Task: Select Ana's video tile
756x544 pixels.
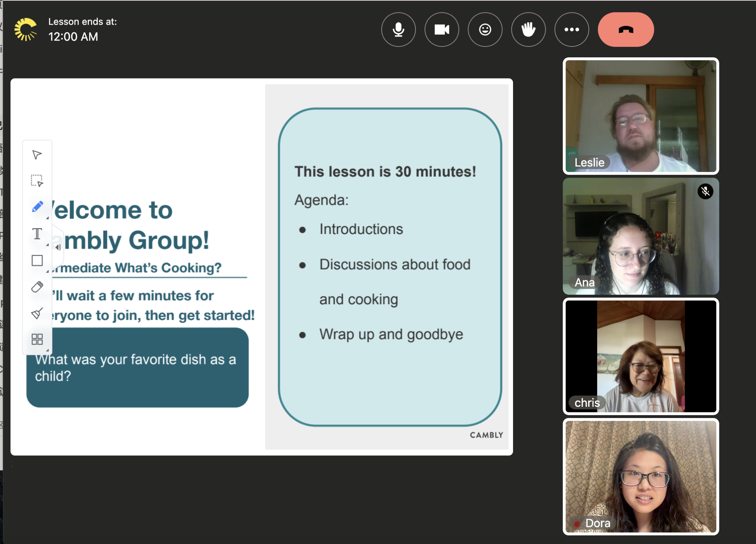Action: pos(640,236)
